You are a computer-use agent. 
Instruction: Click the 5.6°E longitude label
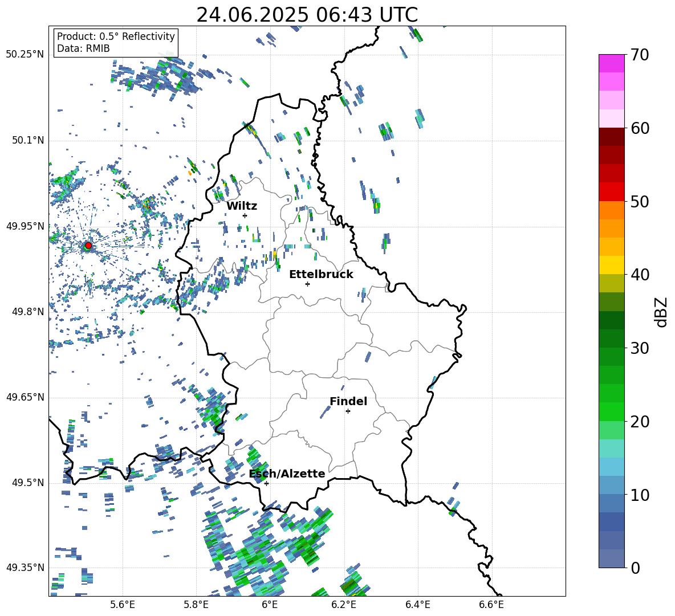(123, 605)
